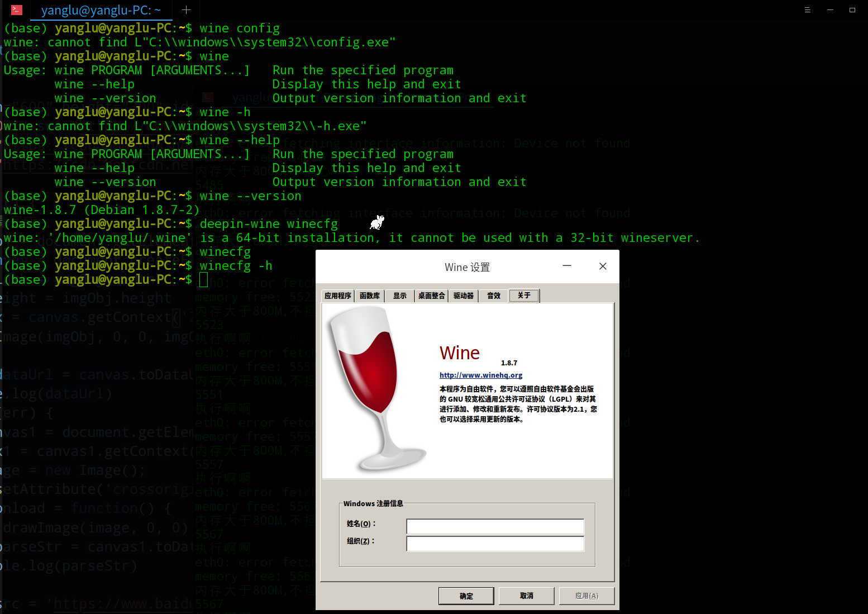Screen dimensions: 868x614
Task: Close the Wine 设置 dialog
Action: point(603,266)
